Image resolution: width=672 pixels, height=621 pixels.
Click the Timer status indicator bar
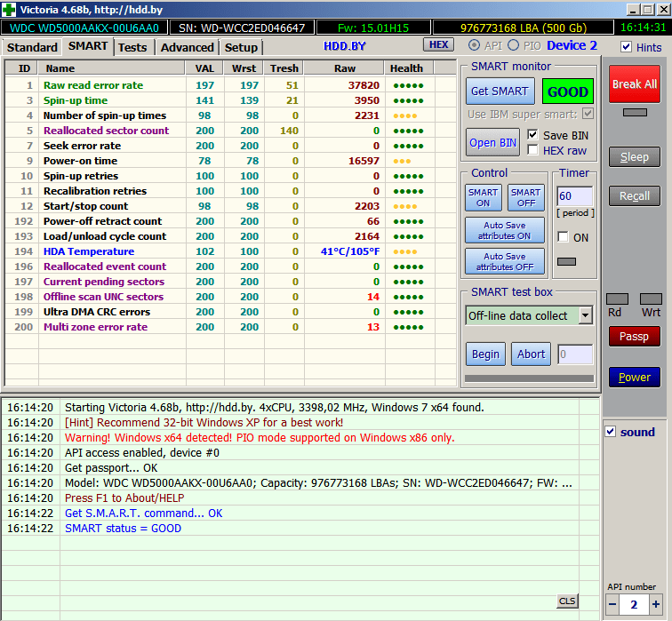click(566, 261)
